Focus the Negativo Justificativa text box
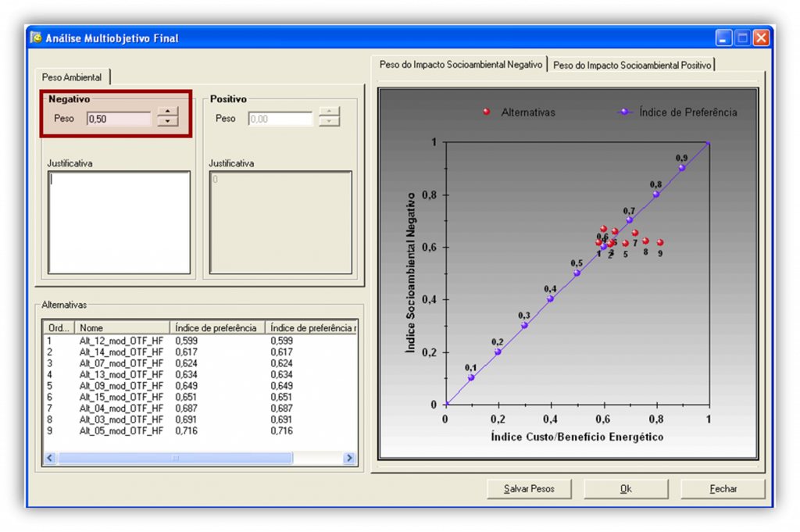This screenshot has height=532, width=800. [x=119, y=223]
